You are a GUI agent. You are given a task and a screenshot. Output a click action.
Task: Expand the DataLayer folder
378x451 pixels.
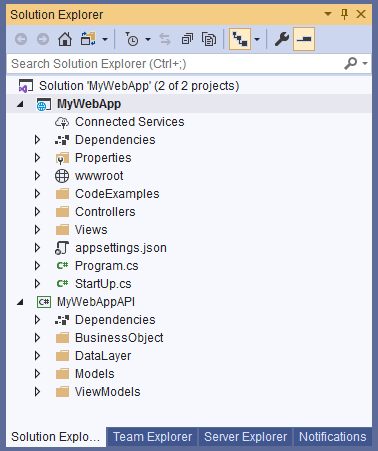[x=37, y=356]
